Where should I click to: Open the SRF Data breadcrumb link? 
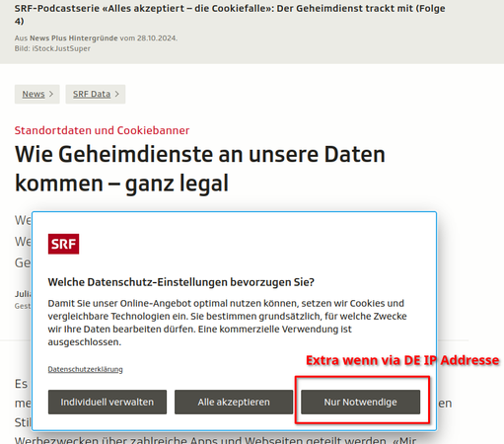[x=96, y=94]
